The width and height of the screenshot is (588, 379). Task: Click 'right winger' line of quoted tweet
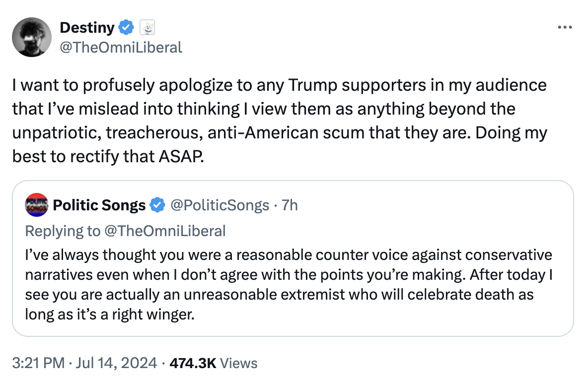tap(110, 314)
